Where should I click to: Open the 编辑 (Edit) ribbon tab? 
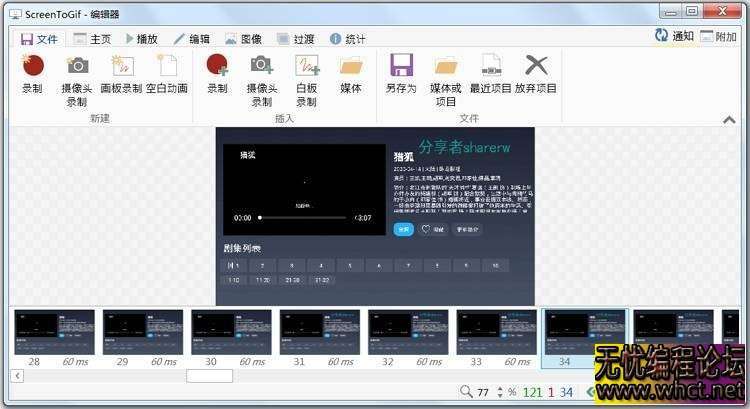pyautogui.click(x=192, y=39)
